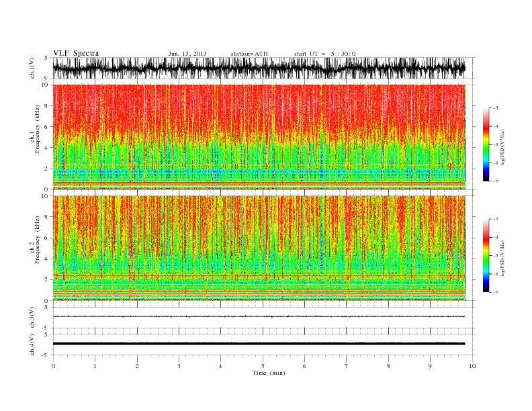Image resolution: width=532 pixels, height=411 pixels.
Task: Click the '-3' value on ch.1 color bar
Action: point(496,108)
